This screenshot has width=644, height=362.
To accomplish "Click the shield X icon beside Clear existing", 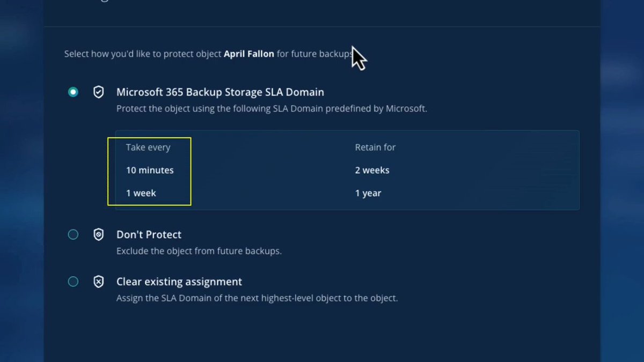I will (99, 282).
